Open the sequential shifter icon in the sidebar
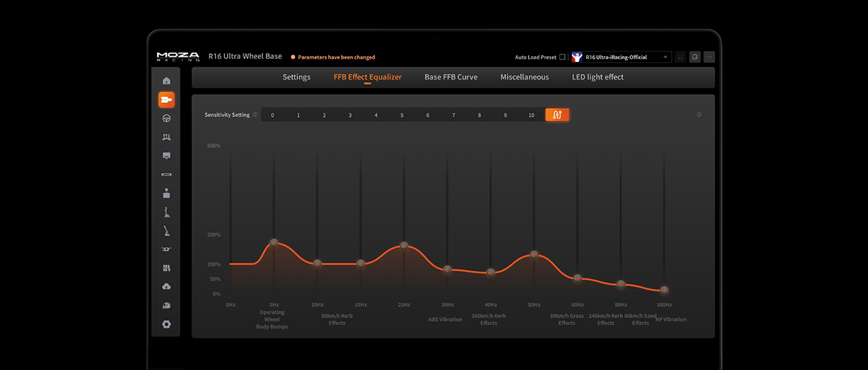This screenshot has height=370, width=868. 166,212
